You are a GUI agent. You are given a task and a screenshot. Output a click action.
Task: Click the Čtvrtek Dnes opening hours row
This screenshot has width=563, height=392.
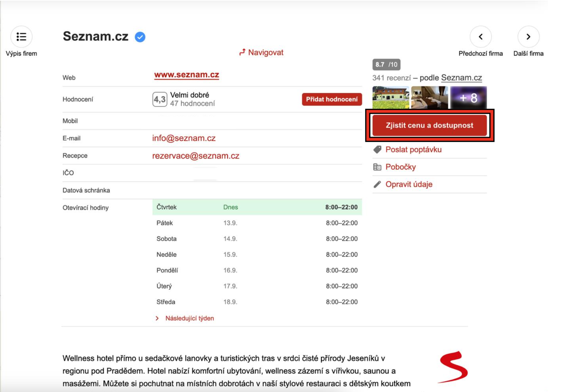click(257, 207)
